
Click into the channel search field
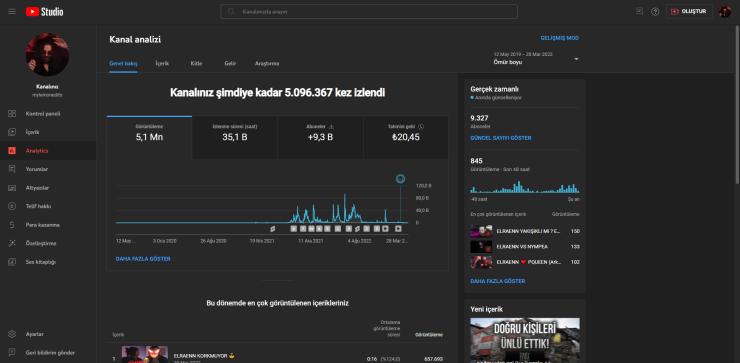pyautogui.click(x=369, y=11)
